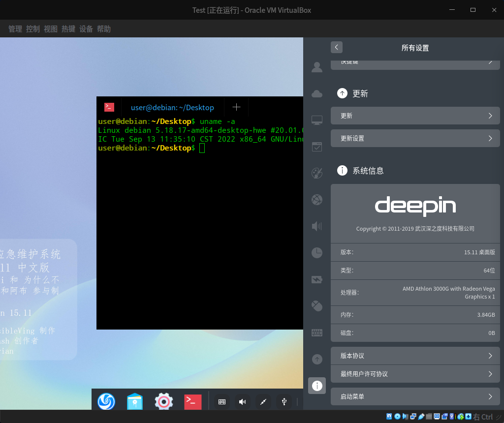This screenshot has height=423, width=504.
Task: Open the 管理 menu in VirtualBox
Action: 15,29
